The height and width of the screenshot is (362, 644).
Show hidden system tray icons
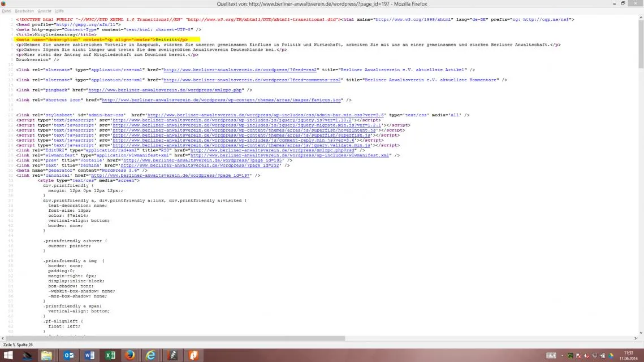coord(562,356)
